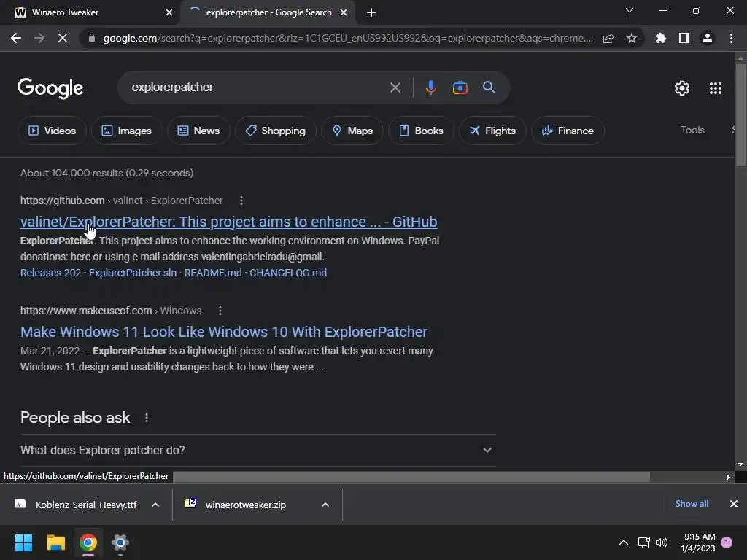
Task: Open the Chrome three-dot menu
Action: tap(731, 38)
